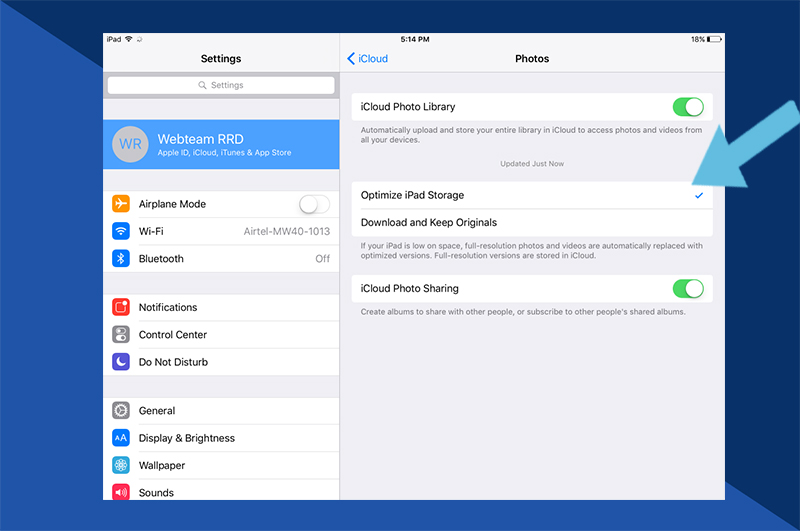Tap the battery icon in status bar
The image size is (800, 531).
714,39
